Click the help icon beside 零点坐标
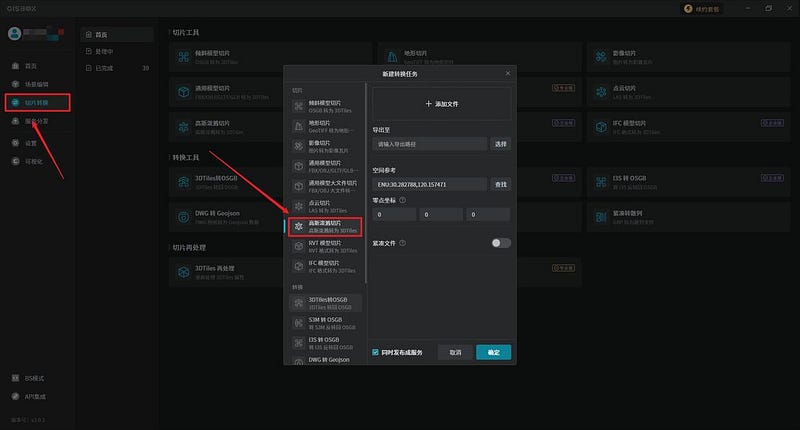The width and height of the screenshot is (800, 430). point(403,200)
